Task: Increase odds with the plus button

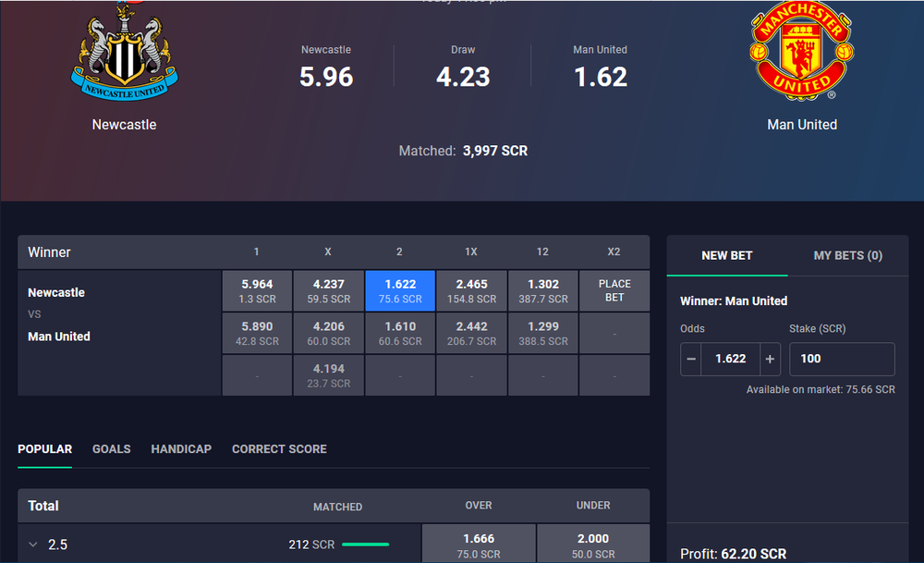Action: [x=770, y=359]
